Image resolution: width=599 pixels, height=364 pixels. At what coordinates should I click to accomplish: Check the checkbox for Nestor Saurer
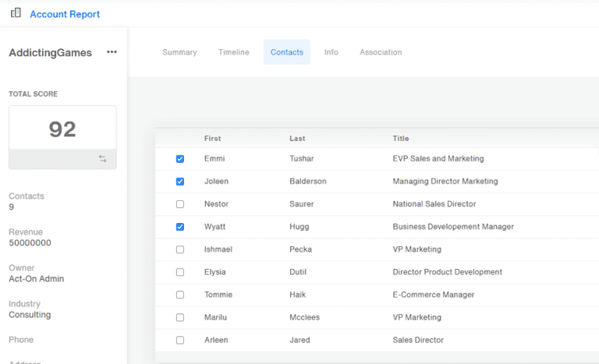[x=180, y=204]
